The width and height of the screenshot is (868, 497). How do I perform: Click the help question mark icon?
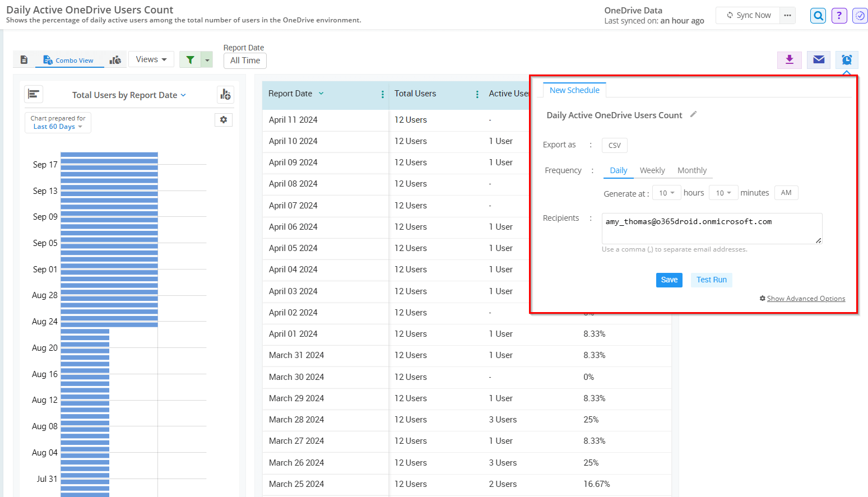click(839, 15)
